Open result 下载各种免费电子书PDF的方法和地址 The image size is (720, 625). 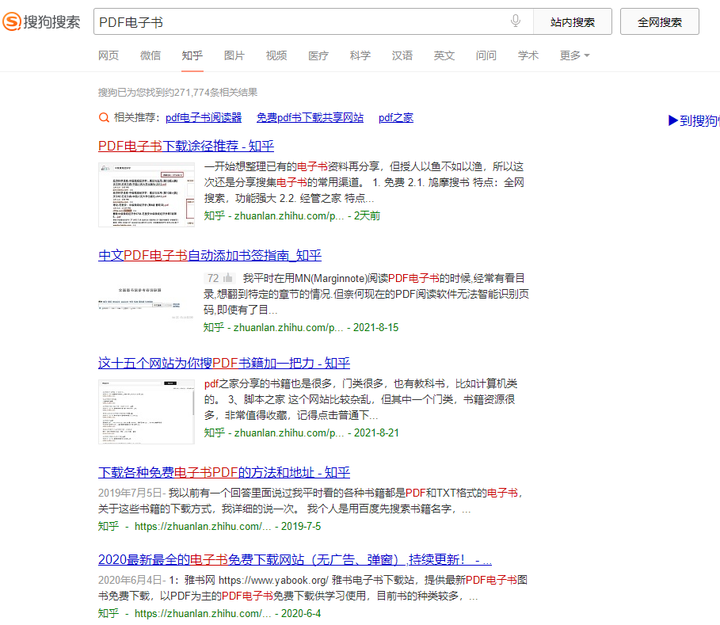pyautogui.click(x=224, y=473)
